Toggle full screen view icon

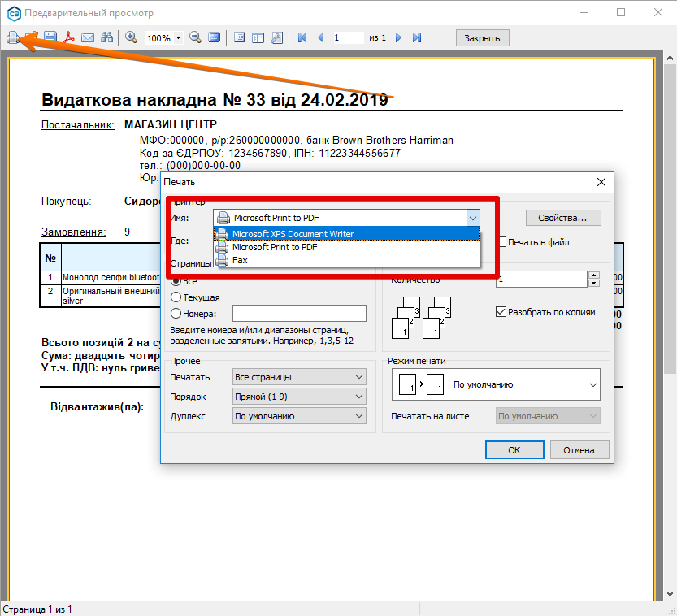click(215, 37)
